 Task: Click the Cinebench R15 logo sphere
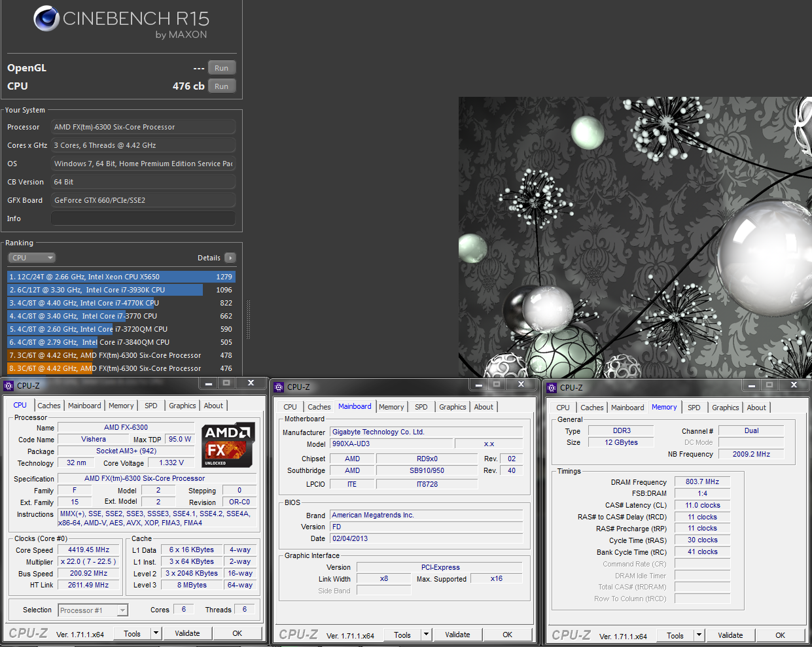(x=46, y=18)
